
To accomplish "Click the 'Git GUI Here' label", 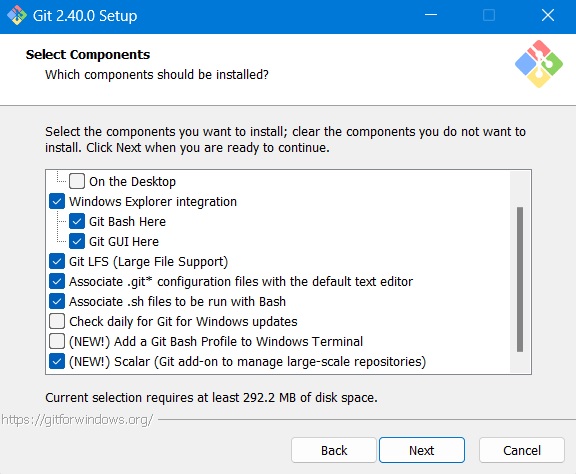I will coord(124,241).
